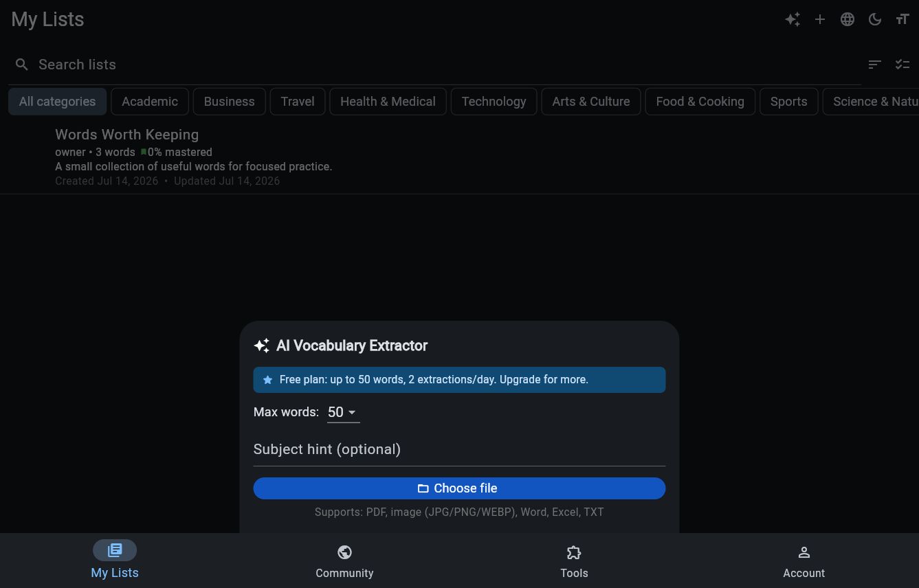Viewport: 919px width, 588px height.
Task: Enable multi-select checklist icon
Action: click(903, 65)
